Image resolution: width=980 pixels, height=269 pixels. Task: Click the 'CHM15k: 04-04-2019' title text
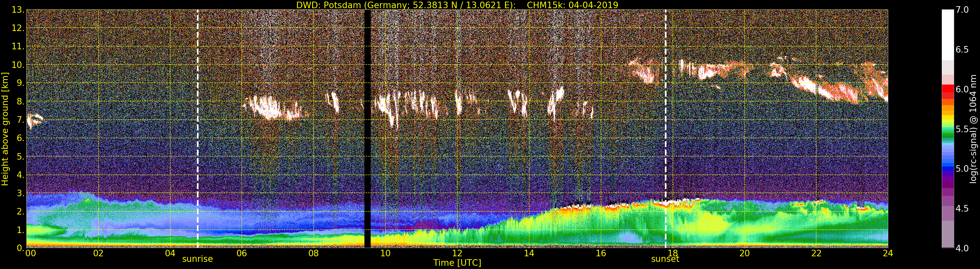pos(572,5)
